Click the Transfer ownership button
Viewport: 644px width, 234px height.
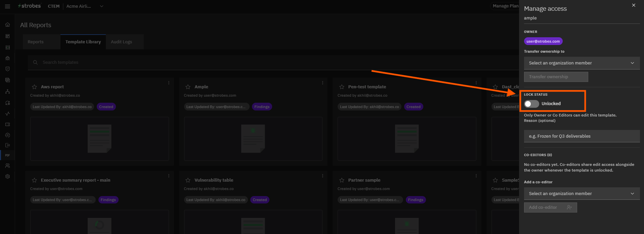[556, 77]
